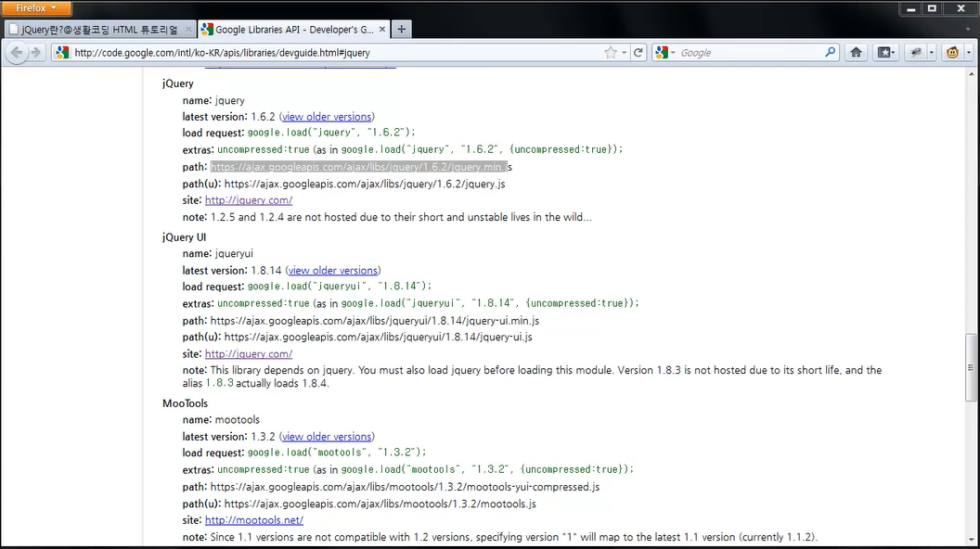
Task: Click the jQuery 1.6.2 uncompressed path(u) text
Action: tap(365, 184)
